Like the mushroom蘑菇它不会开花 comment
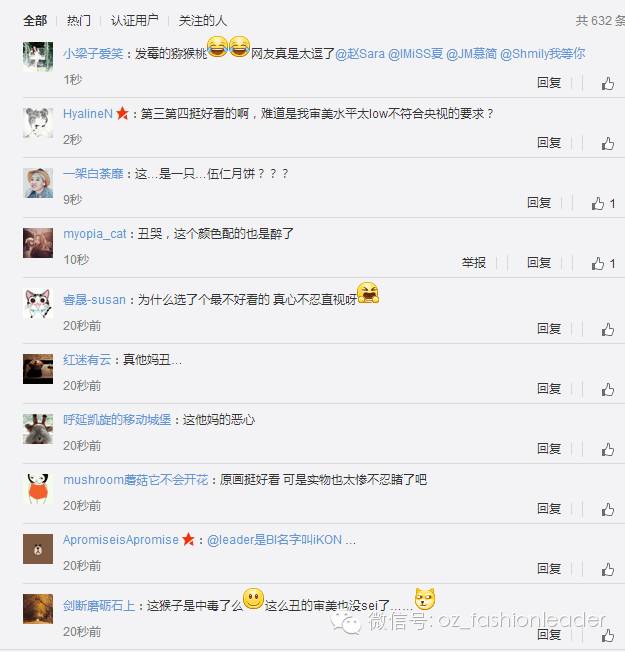Screen dimensions: 625x652 (608, 509)
